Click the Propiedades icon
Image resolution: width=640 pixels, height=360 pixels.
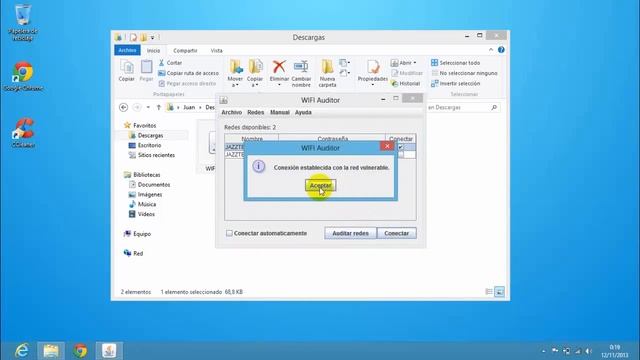[373, 67]
